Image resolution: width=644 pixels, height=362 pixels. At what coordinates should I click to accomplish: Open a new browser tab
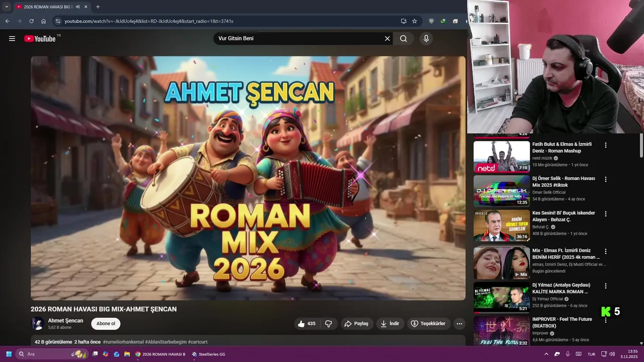[98, 7]
